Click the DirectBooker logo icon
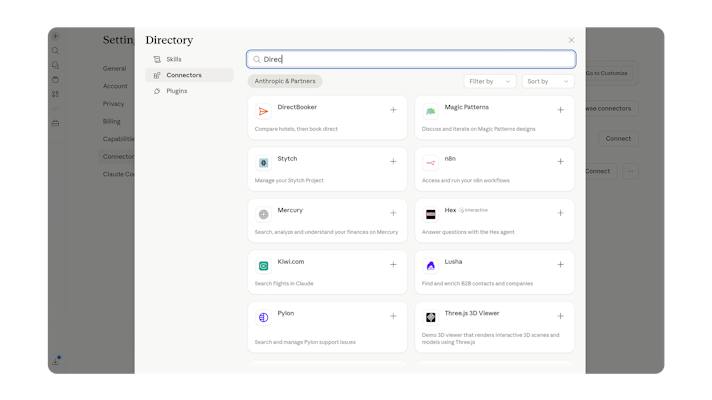The width and height of the screenshot is (712, 400). tap(263, 111)
